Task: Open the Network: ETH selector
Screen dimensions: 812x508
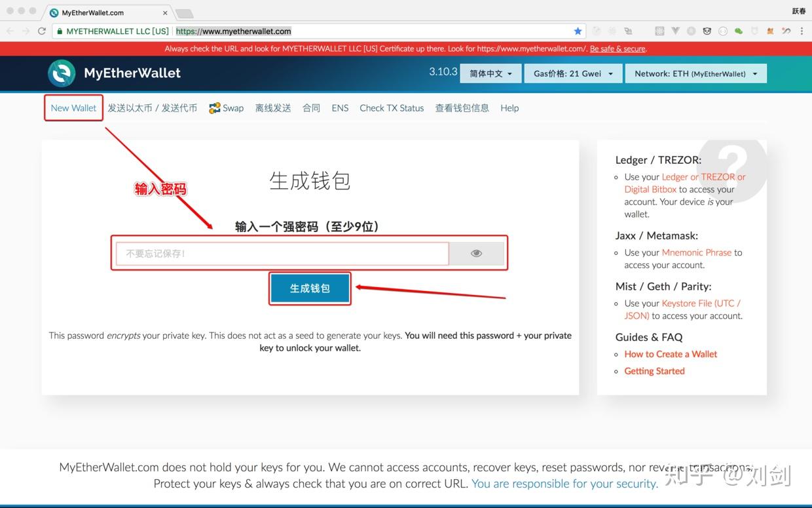Action: tap(695, 73)
